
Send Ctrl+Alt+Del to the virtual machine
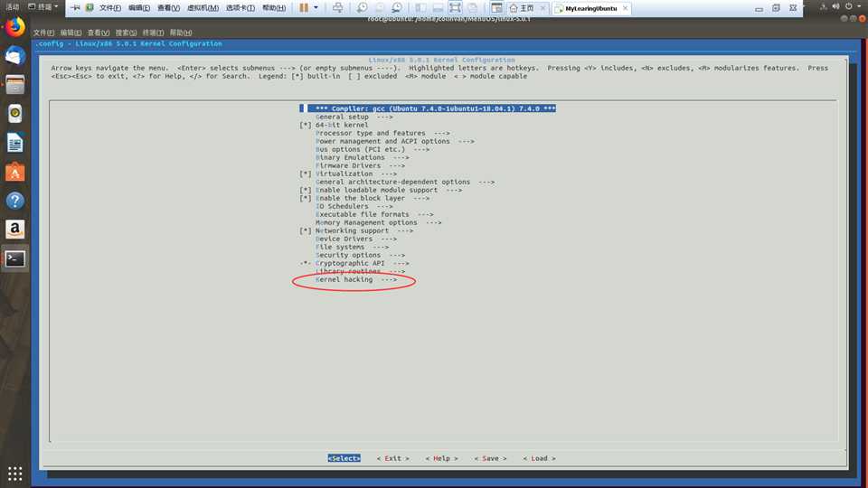(x=337, y=8)
